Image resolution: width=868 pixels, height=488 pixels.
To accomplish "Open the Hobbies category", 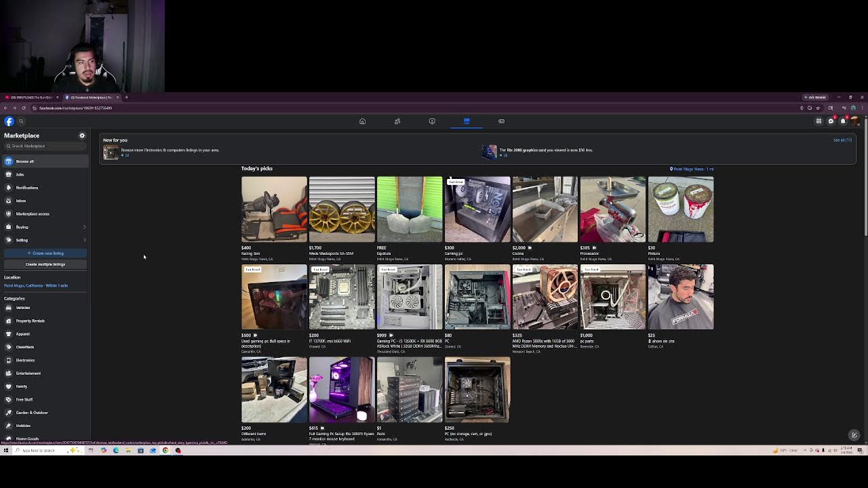I will coord(45,426).
